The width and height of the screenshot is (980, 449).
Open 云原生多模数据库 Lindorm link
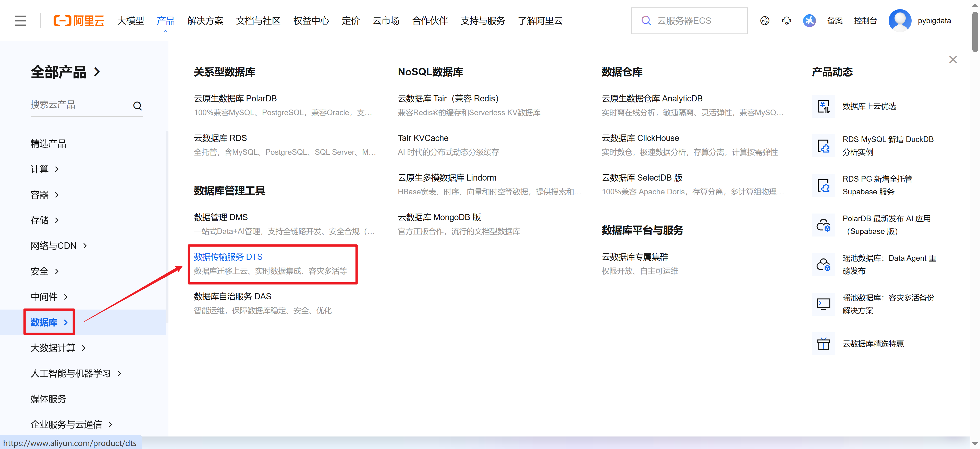click(x=447, y=178)
